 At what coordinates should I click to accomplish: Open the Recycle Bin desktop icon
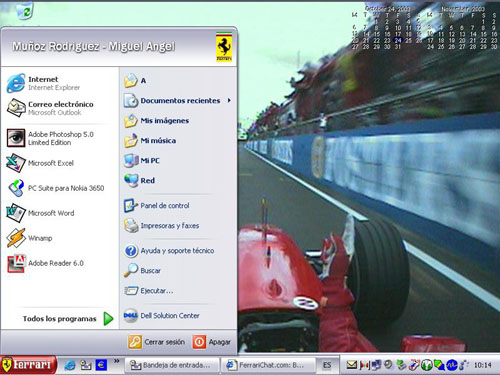24,10
